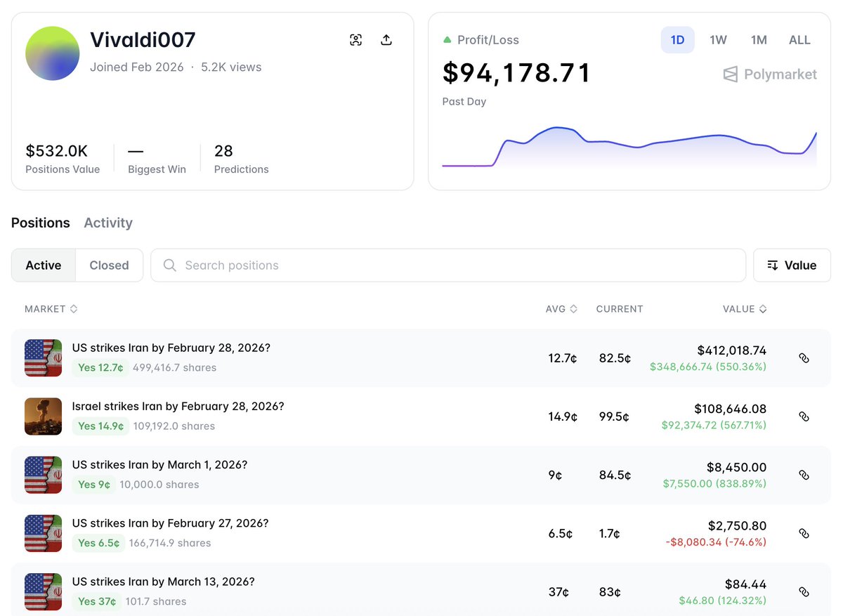The width and height of the screenshot is (843, 616).
Task: Click link icon for February 27 position
Action: tap(804, 533)
